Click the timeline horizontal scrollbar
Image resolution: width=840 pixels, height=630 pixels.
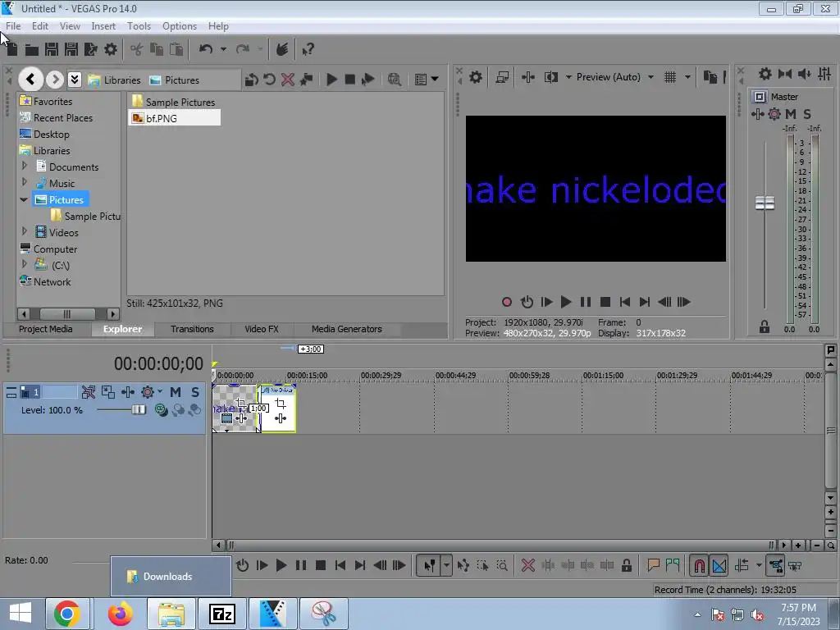500,546
